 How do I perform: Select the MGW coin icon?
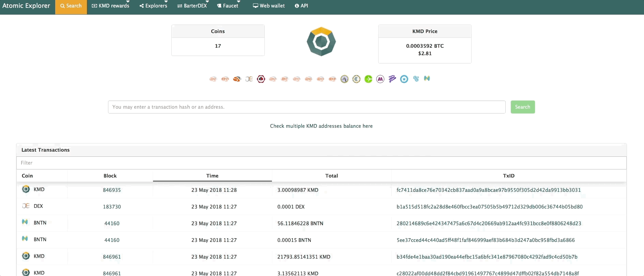pos(332,79)
